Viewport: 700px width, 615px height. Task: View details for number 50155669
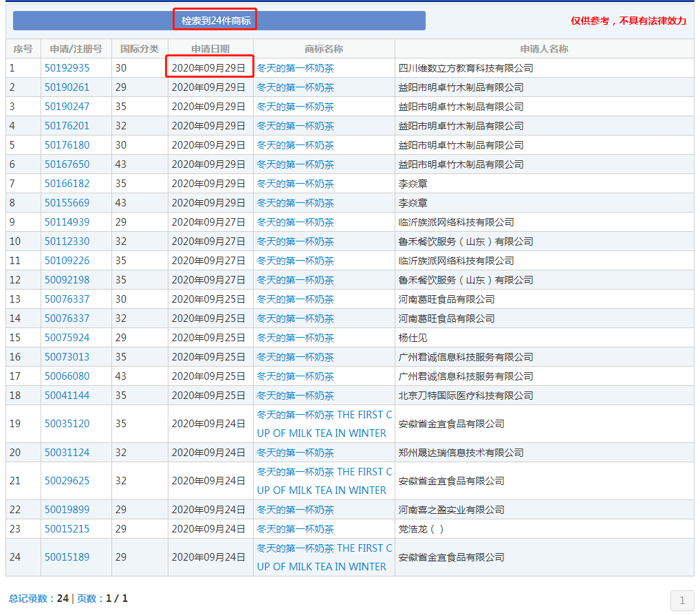point(67,203)
